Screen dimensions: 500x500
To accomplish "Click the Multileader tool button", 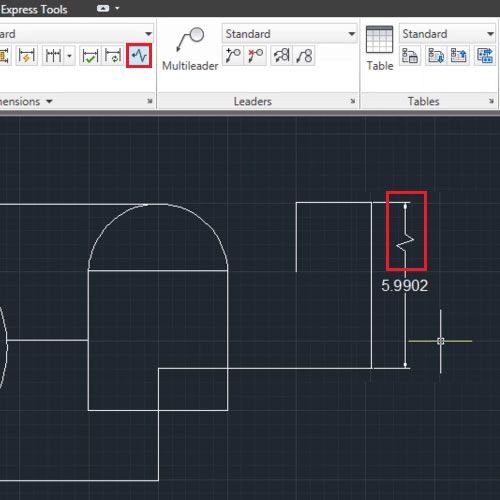I will (x=190, y=49).
